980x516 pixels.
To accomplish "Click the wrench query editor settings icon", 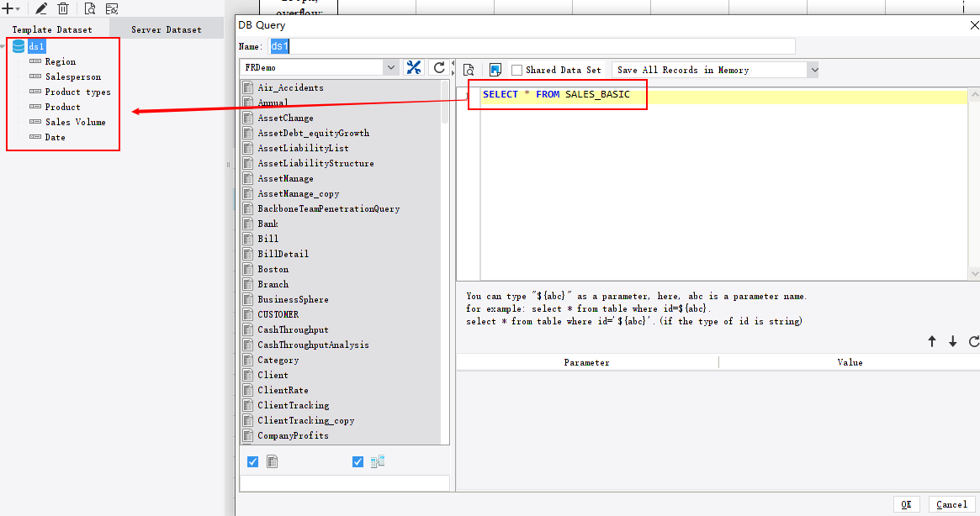I will coord(414,68).
